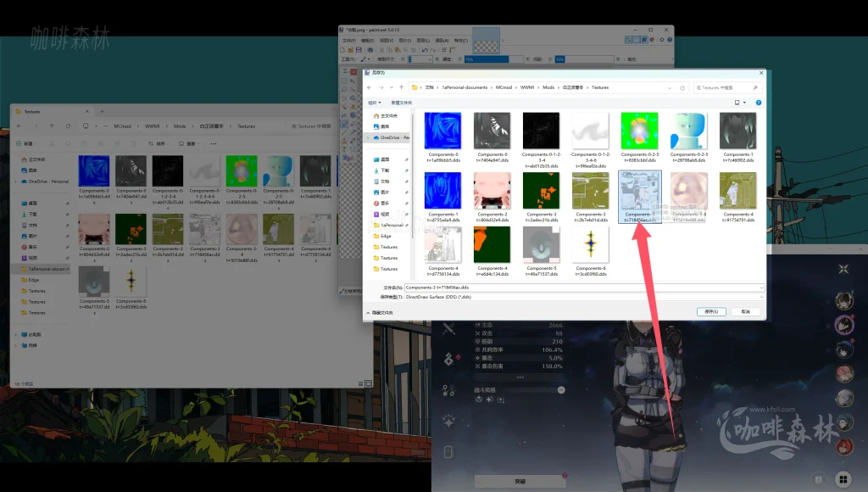This screenshot has width=868, height=492.
Task: Toggle grid lines in paint.net toolbar
Action: (444, 50)
